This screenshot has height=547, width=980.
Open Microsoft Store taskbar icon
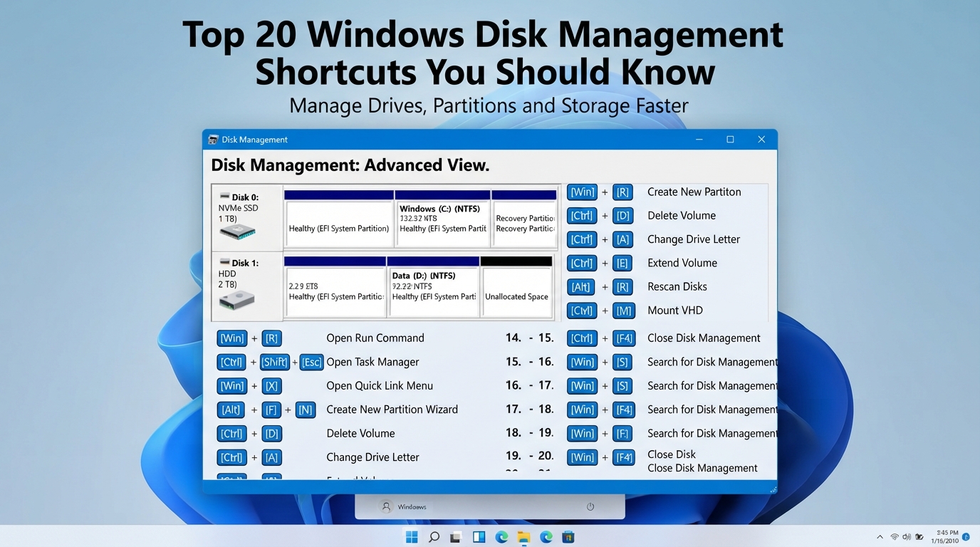[568, 537]
